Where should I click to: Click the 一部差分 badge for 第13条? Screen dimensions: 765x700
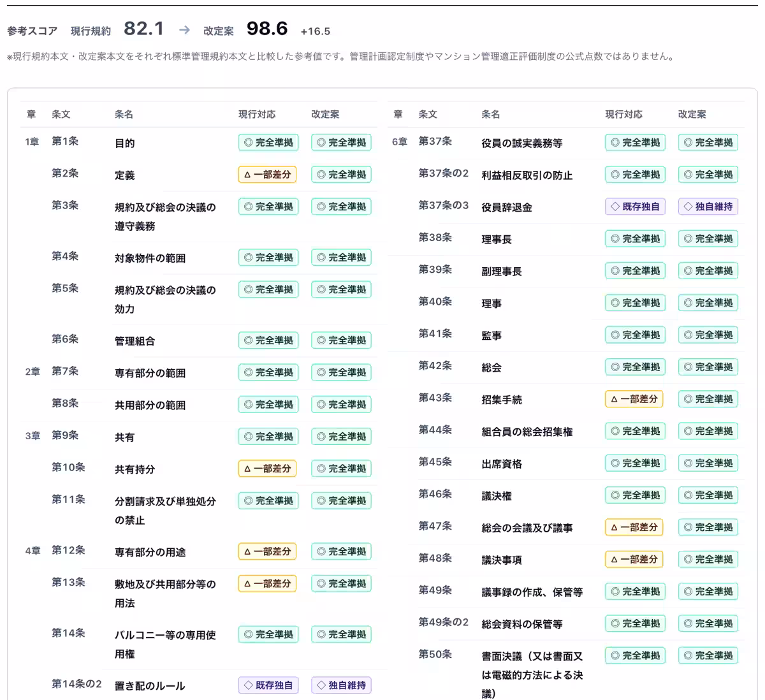pos(267,583)
